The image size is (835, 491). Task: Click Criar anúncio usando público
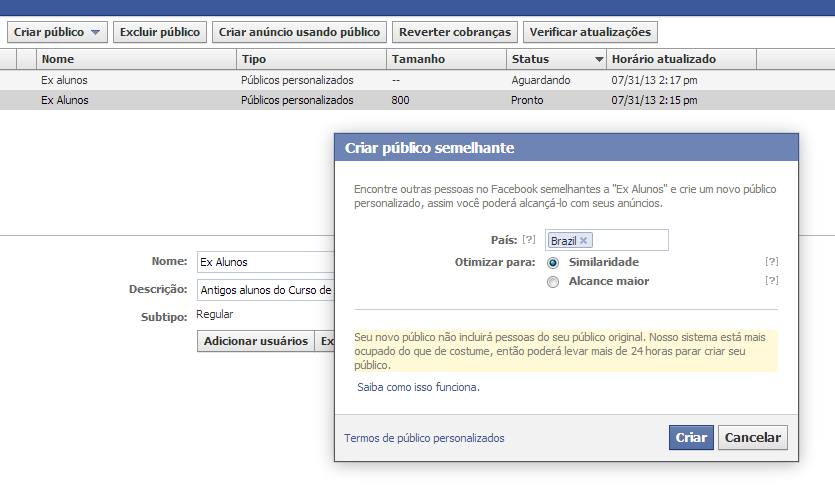299,32
